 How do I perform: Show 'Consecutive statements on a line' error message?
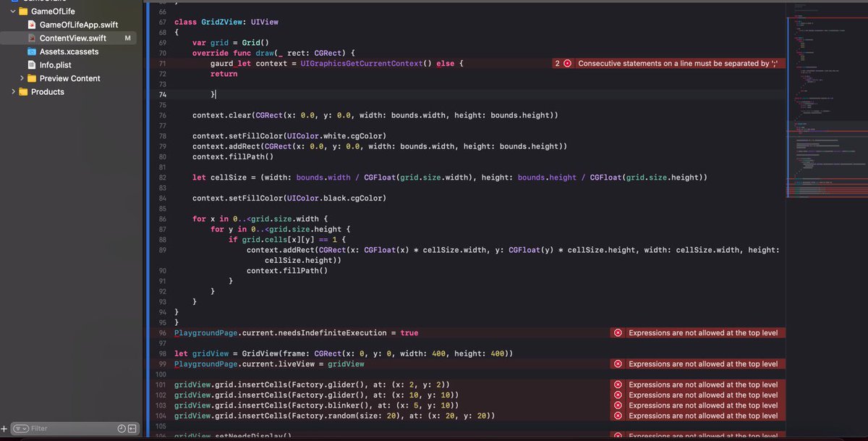coord(677,64)
